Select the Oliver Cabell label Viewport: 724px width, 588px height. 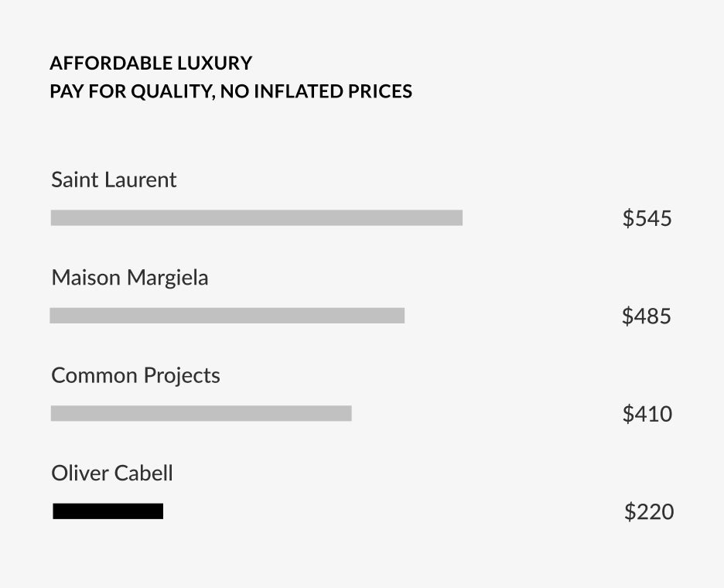pos(112,473)
